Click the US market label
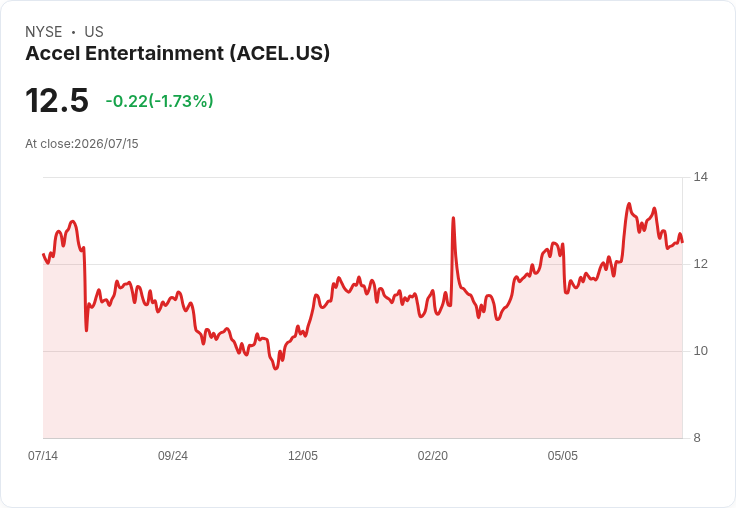The width and height of the screenshot is (736, 508). click(x=94, y=32)
